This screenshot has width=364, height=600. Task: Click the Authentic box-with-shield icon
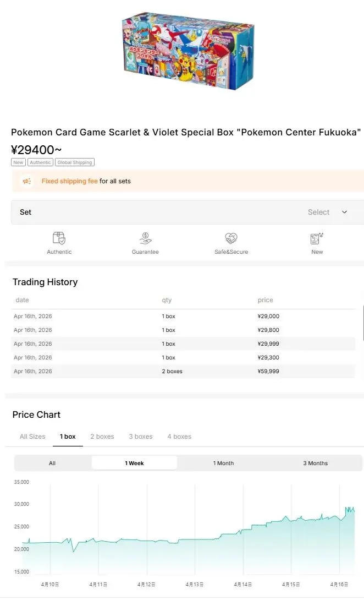pyautogui.click(x=59, y=238)
